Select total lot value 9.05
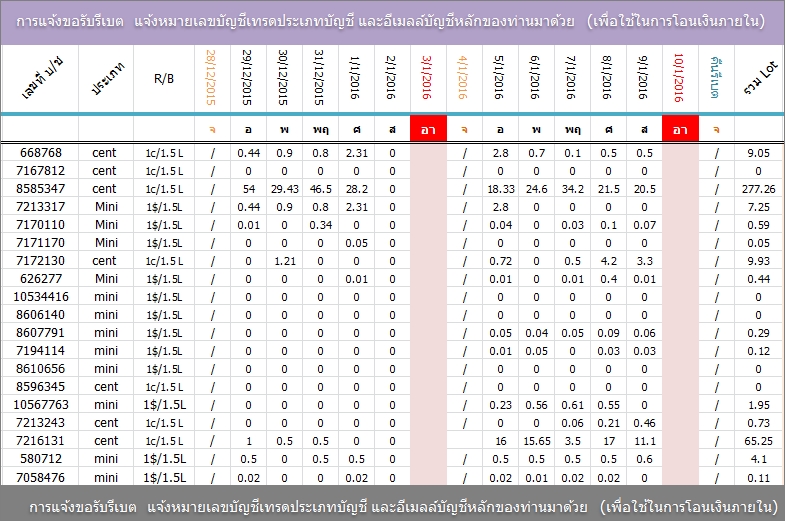 tap(758, 153)
